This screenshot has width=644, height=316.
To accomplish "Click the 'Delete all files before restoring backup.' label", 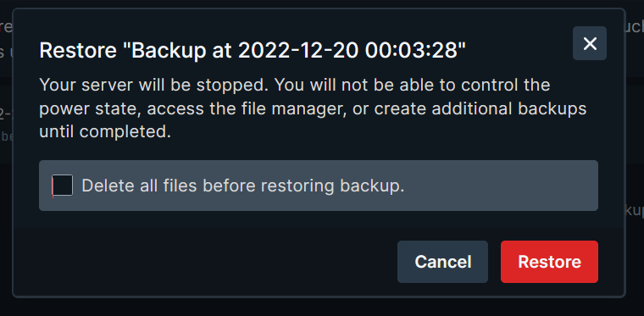I will [x=242, y=186].
